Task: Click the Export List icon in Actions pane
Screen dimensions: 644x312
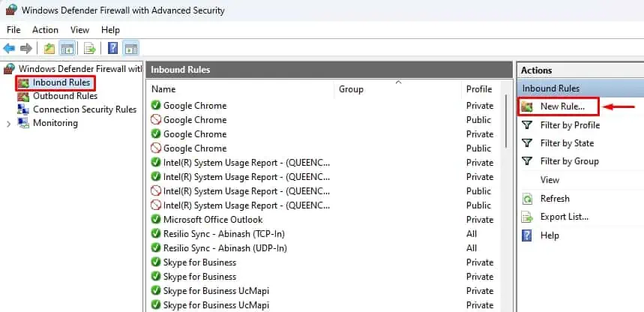Action: (527, 217)
